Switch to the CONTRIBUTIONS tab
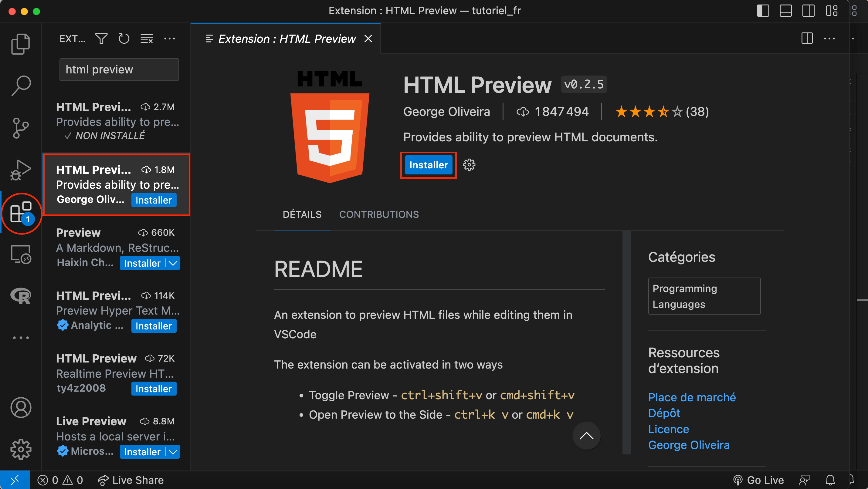 point(379,214)
